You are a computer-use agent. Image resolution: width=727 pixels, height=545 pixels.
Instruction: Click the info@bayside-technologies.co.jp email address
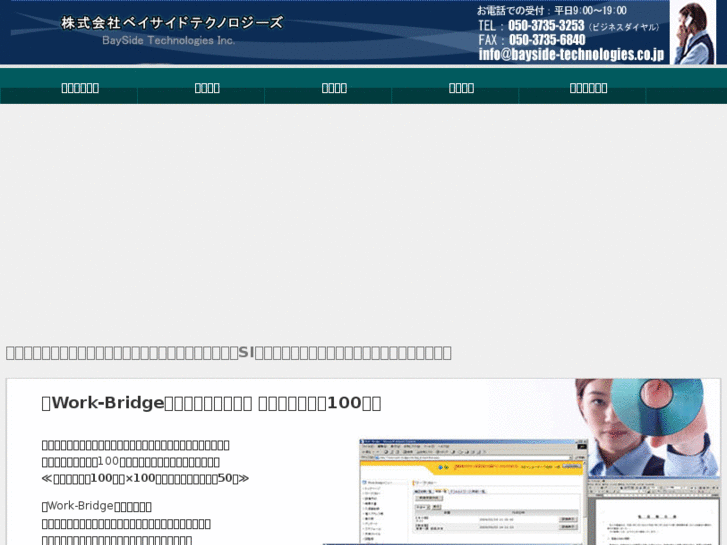point(571,54)
